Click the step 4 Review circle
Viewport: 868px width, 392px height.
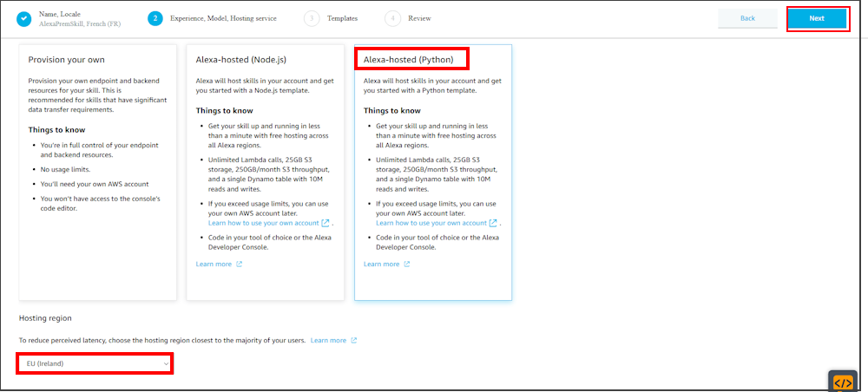tap(393, 18)
